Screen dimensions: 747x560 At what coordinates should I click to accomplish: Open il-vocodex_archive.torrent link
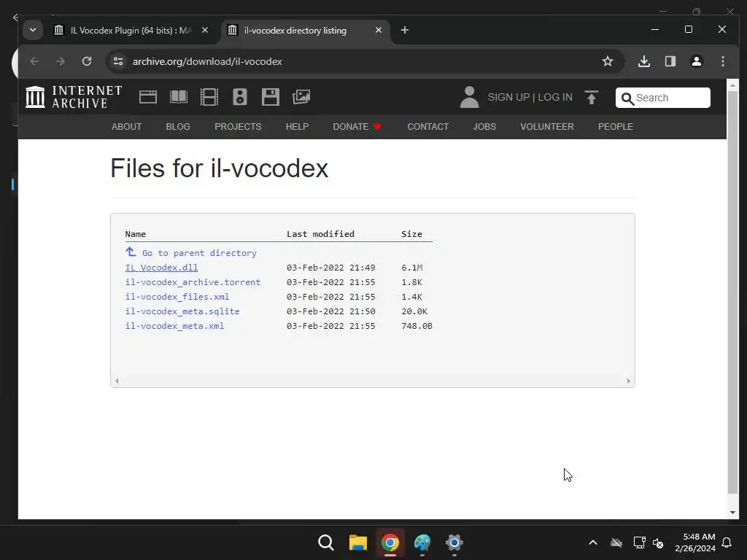pos(193,282)
